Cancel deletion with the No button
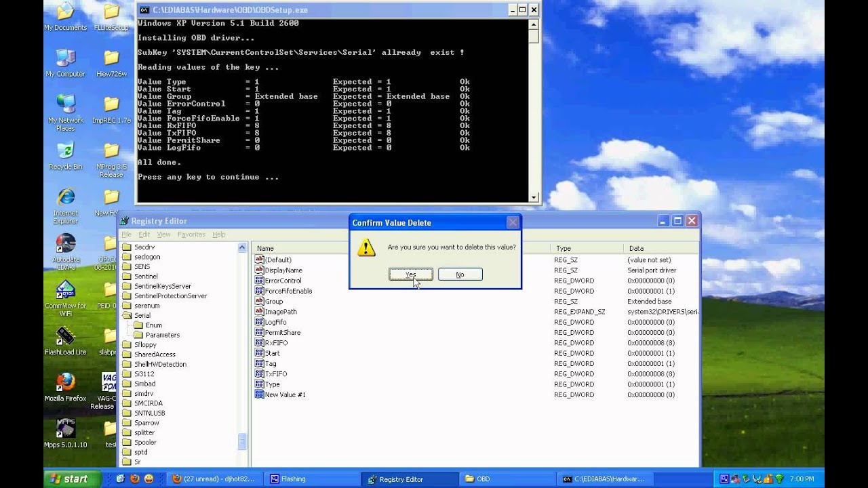This screenshot has height=488, width=868. 460,274
